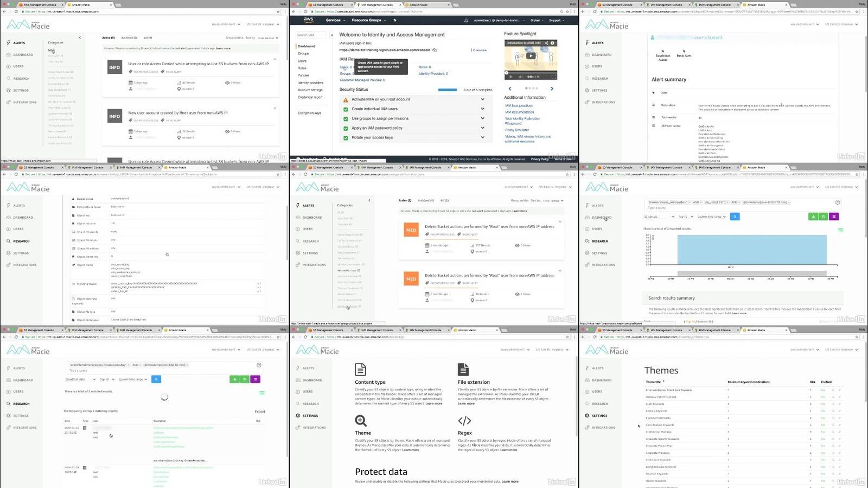Image resolution: width=868 pixels, height=488 pixels.
Task: Open the Global region dropdown in the AWS header
Action: tap(537, 20)
